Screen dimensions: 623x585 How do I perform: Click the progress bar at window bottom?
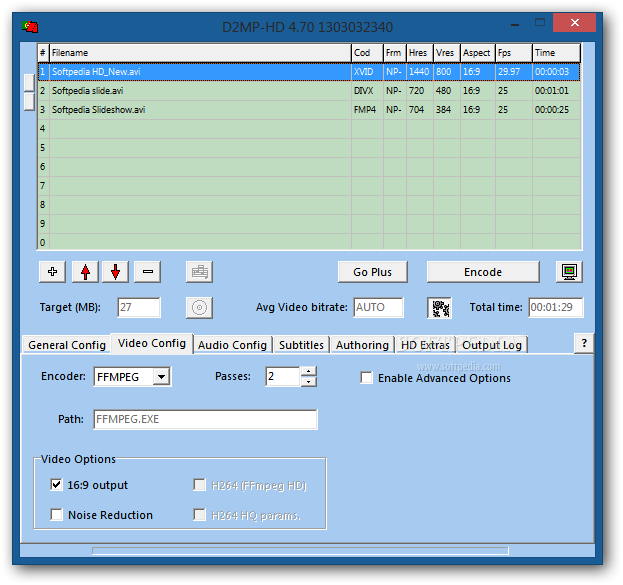click(x=300, y=550)
